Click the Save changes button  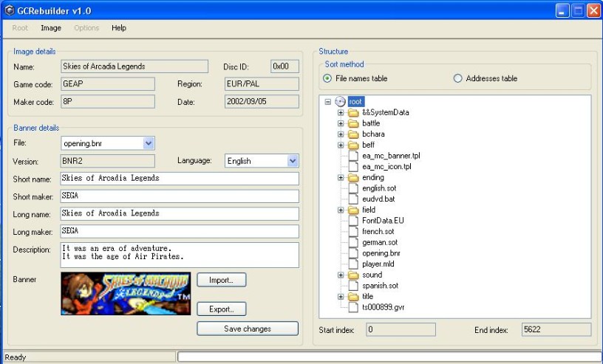(248, 329)
